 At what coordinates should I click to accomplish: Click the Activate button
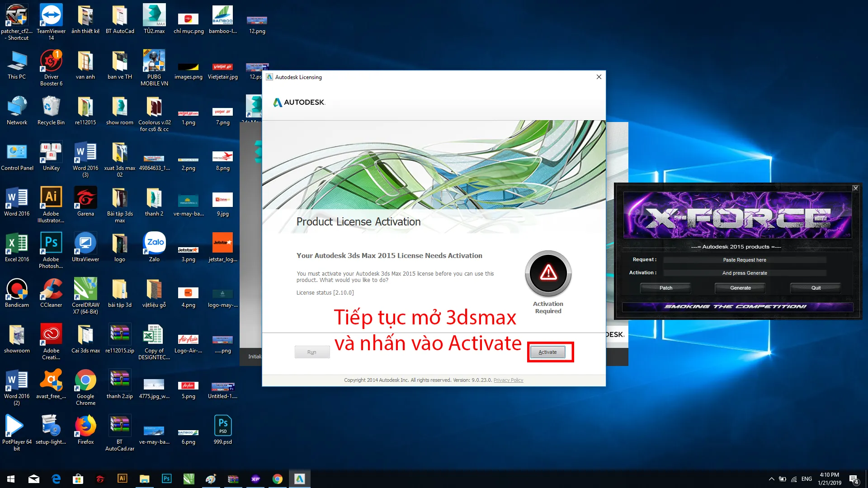click(x=547, y=352)
